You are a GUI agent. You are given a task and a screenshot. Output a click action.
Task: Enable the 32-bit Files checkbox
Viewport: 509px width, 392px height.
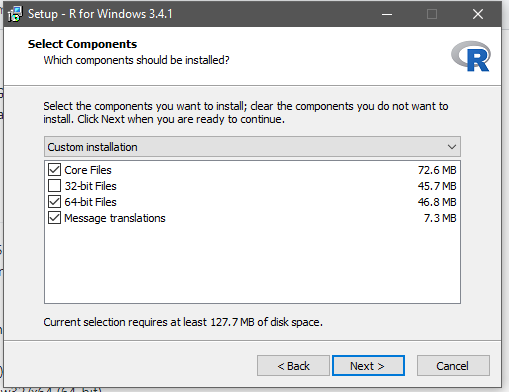pyautogui.click(x=54, y=186)
